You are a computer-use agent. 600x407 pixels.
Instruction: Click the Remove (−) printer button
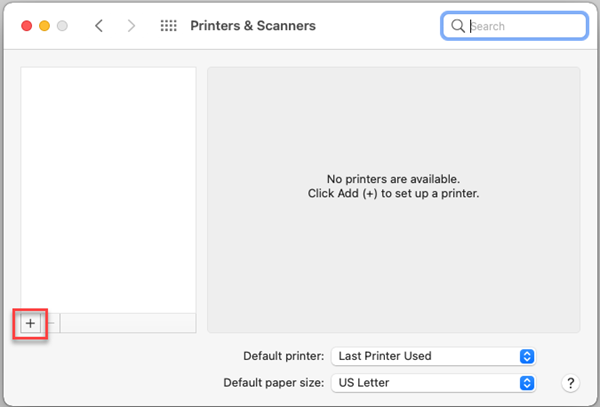coord(51,324)
